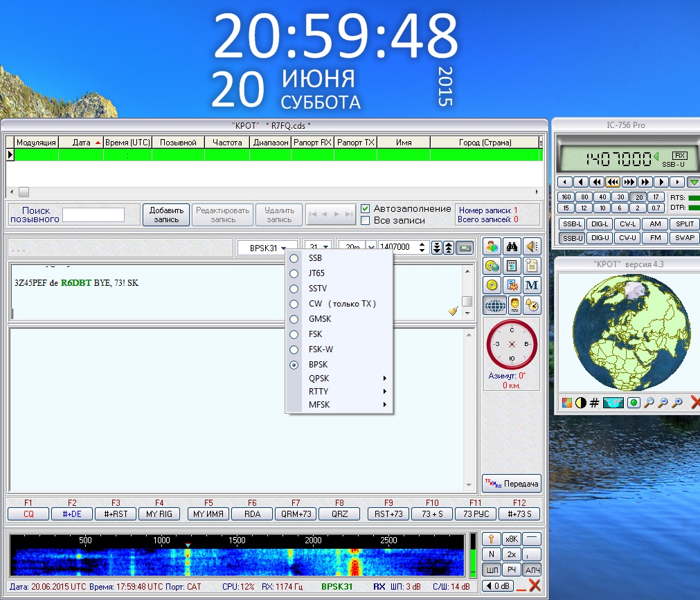The height and width of the screenshot is (600, 700).
Task: Click the orange up-arrow waterfall button
Action: coord(491,539)
